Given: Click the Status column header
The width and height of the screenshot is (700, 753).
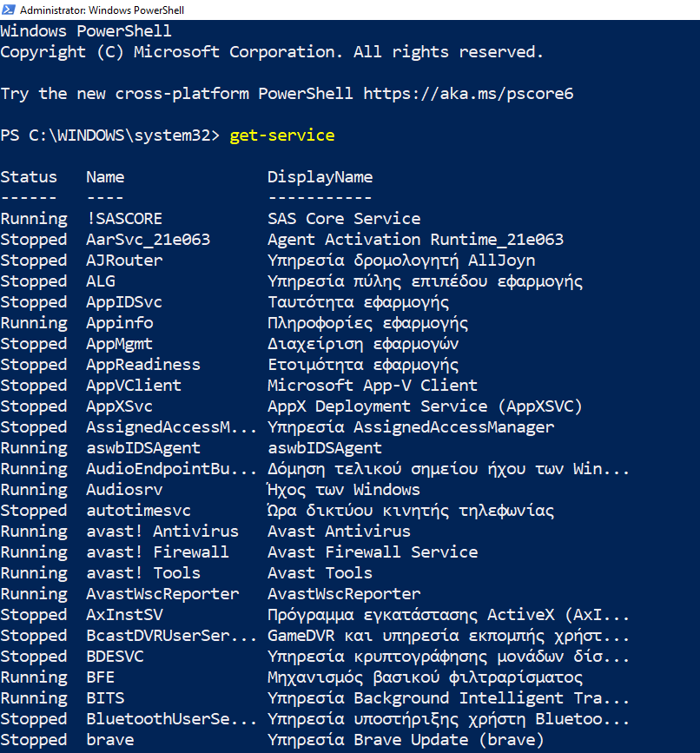Looking at the screenshot, I should tap(29, 177).
